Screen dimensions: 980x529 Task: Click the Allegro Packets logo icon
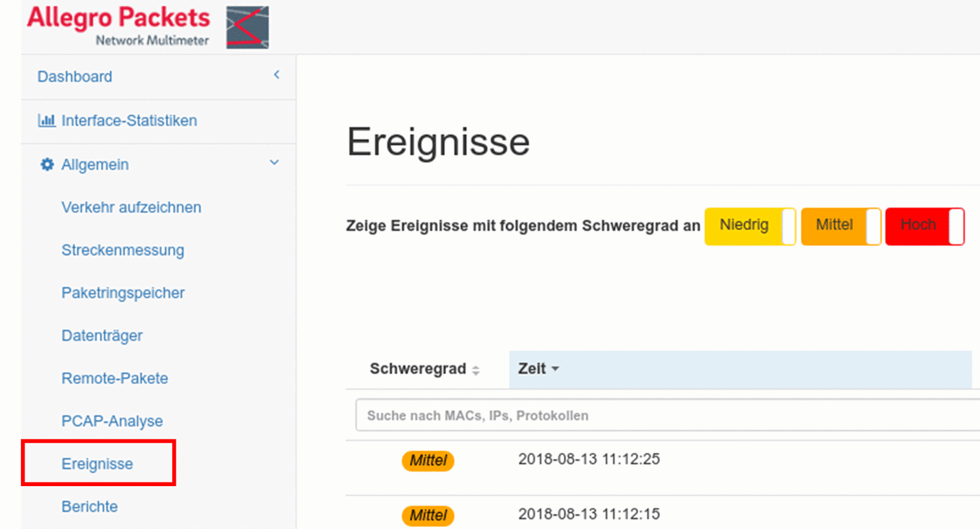[247, 28]
